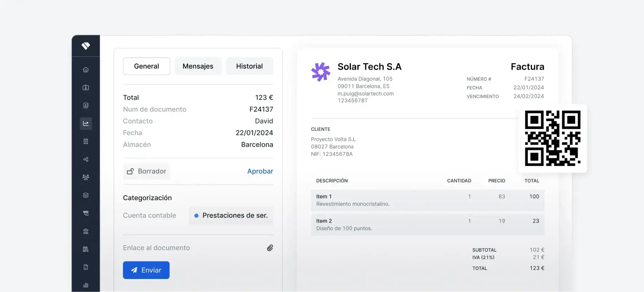
Task: Select the highlighted line chart icon
Action: tap(86, 123)
